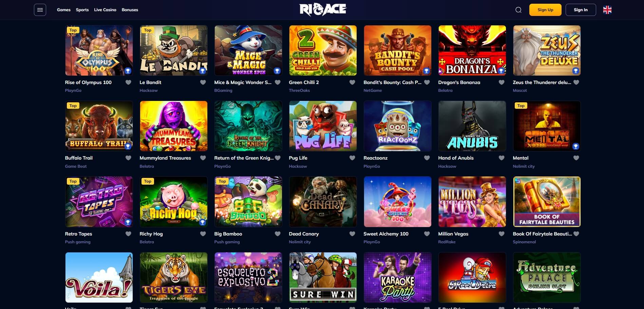
Task: Open the Hacksaw provider link under Hand of Anubis
Action: pyautogui.click(x=447, y=166)
